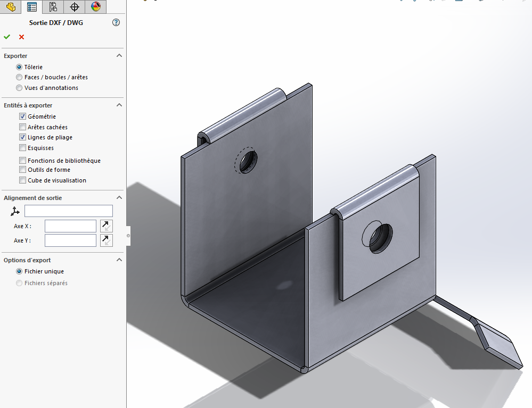Enable the Esquisses checkbox

click(x=23, y=148)
